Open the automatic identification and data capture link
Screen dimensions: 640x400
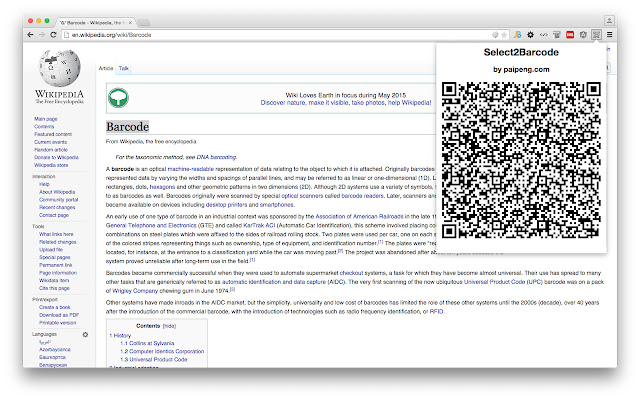point(274,282)
